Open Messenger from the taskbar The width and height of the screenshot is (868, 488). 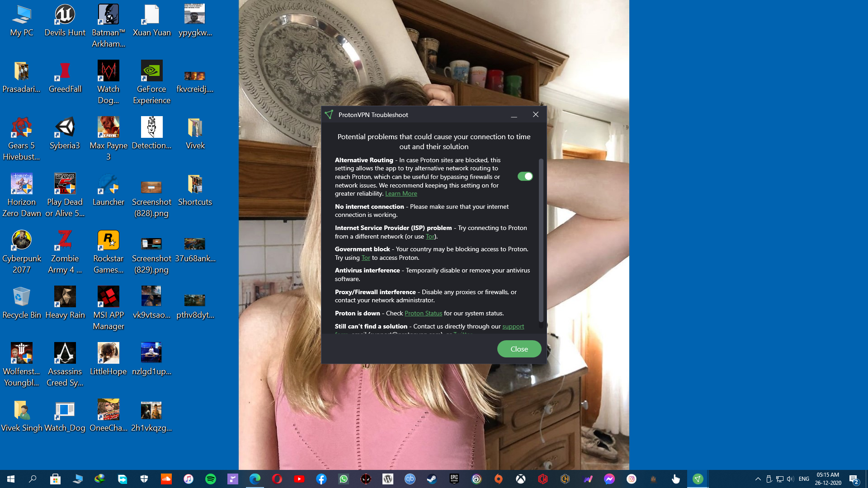pos(609,479)
